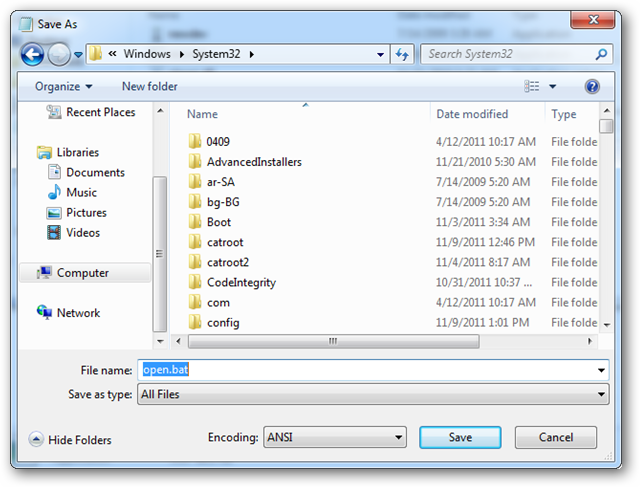The height and width of the screenshot is (487, 640).
Task: Click the Music note icon
Action: 54,192
